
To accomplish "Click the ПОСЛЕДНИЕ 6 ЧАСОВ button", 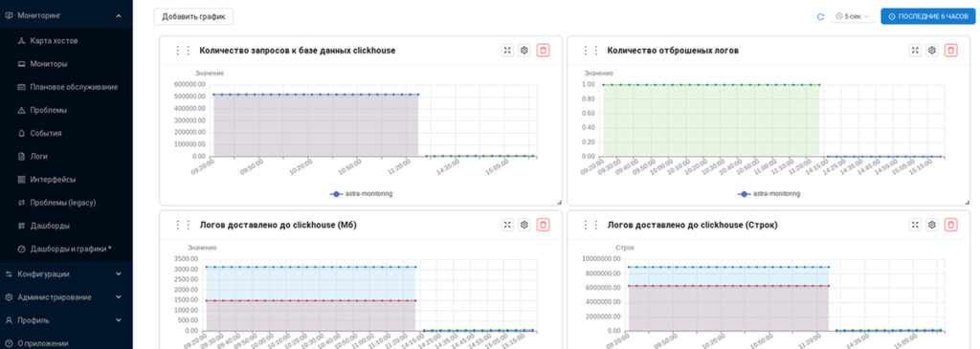I will click(x=928, y=17).
